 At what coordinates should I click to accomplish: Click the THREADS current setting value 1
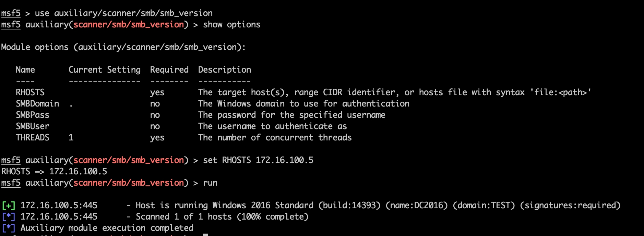(x=71, y=138)
